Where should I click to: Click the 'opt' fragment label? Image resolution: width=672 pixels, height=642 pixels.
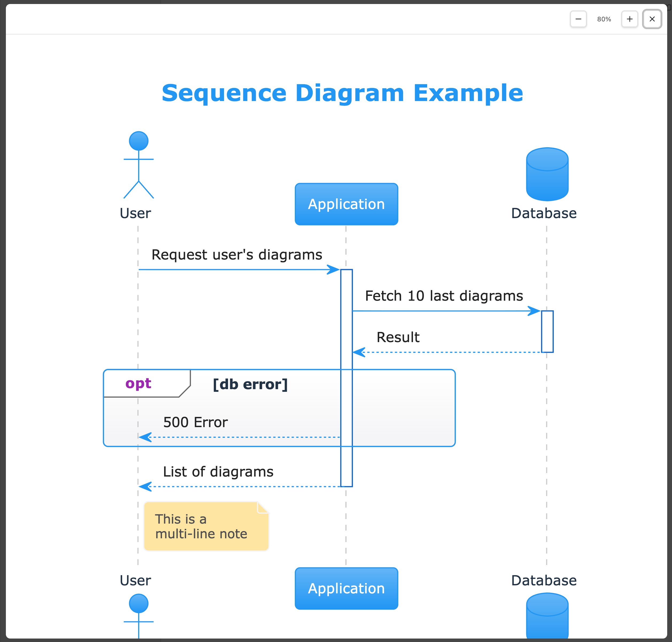[138, 384]
